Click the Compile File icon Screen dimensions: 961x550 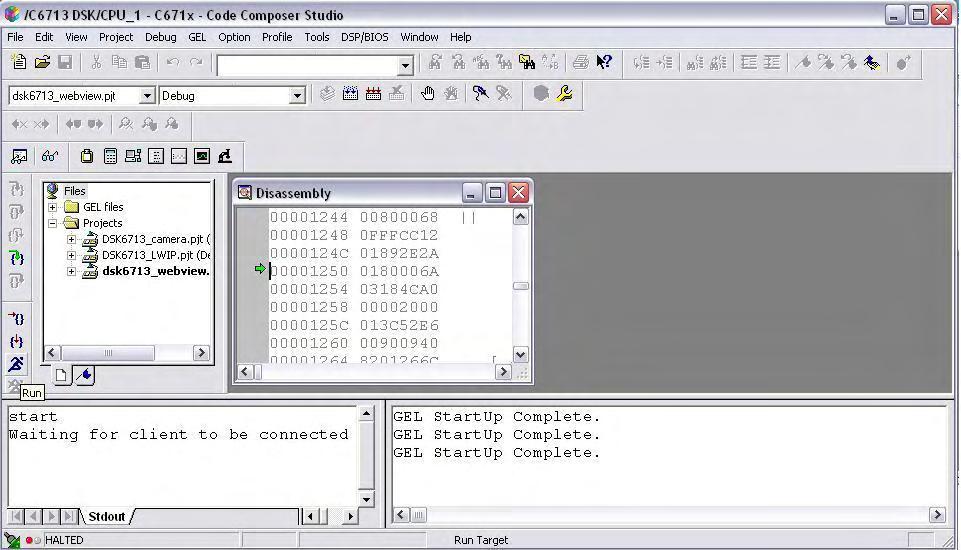point(327,94)
